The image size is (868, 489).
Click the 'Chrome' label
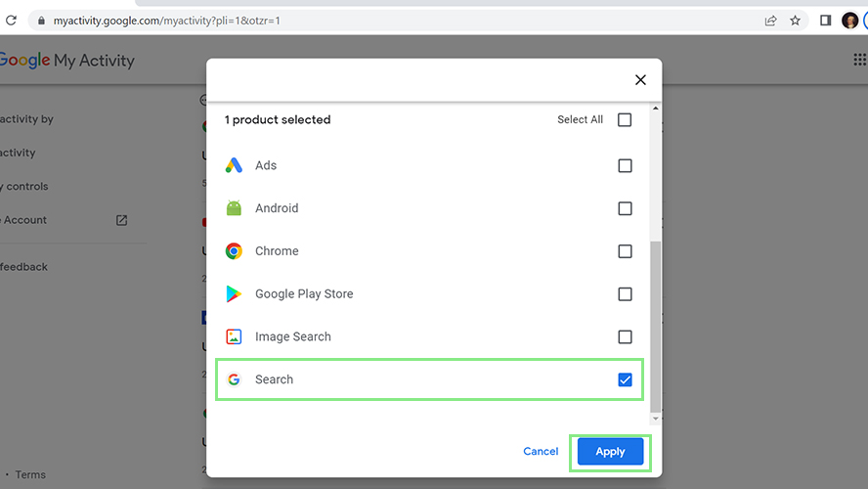pos(277,251)
